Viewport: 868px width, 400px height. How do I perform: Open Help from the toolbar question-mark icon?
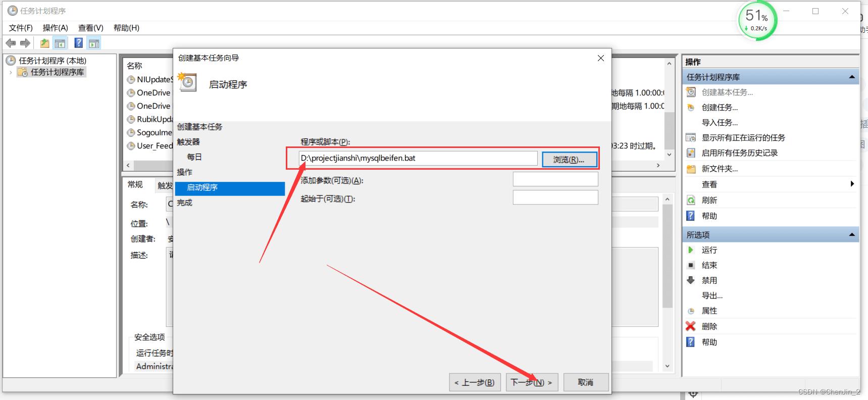79,43
